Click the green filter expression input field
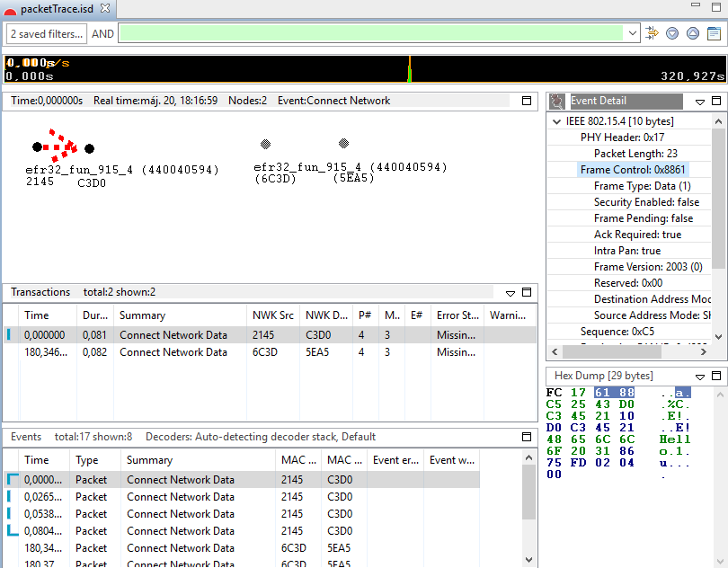Viewport: 728px width, 568px height. 370,33
